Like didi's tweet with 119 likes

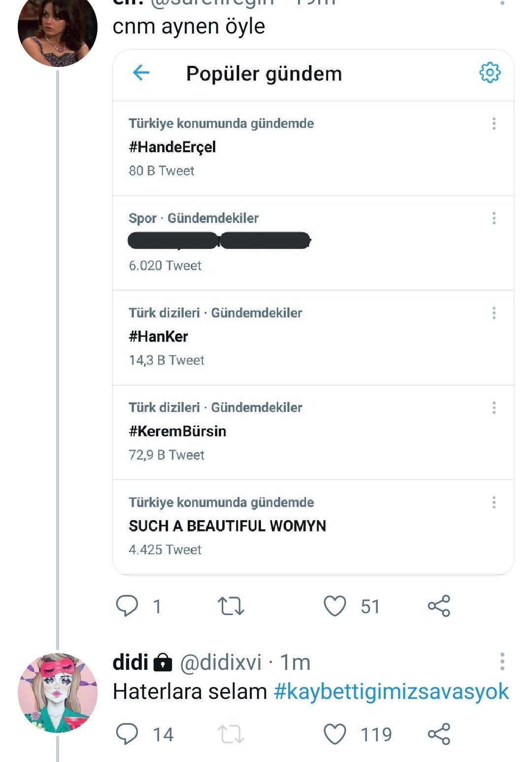(x=335, y=734)
